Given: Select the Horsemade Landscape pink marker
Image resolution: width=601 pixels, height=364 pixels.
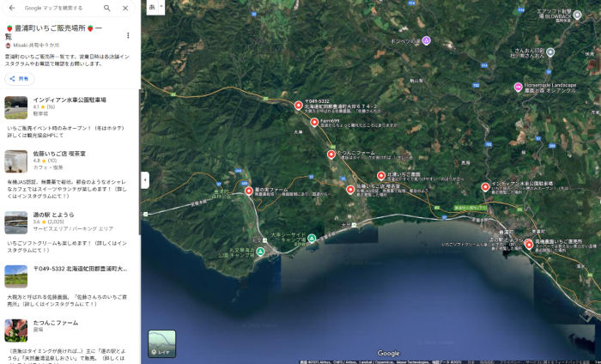Looking at the screenshot, I should (518, 87).
